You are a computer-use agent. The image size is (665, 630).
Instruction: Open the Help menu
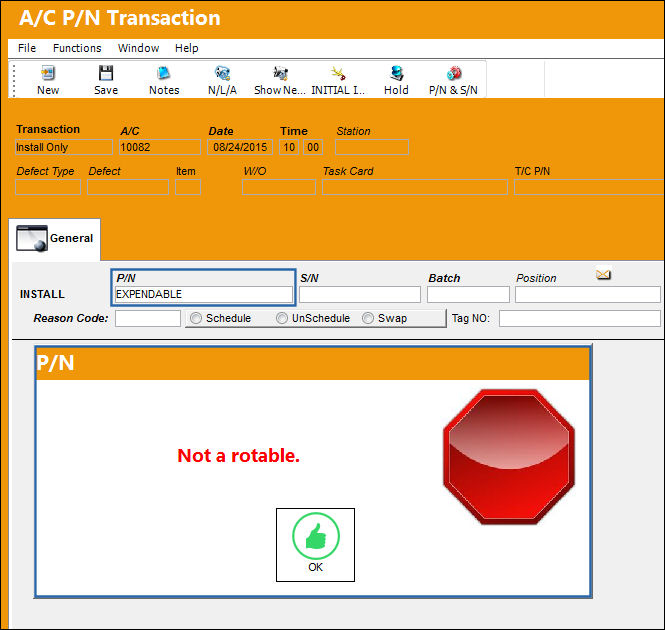[x=187, y=48]
